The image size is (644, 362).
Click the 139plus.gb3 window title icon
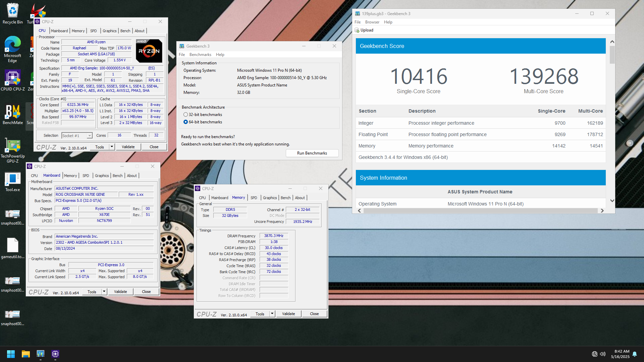358,14
